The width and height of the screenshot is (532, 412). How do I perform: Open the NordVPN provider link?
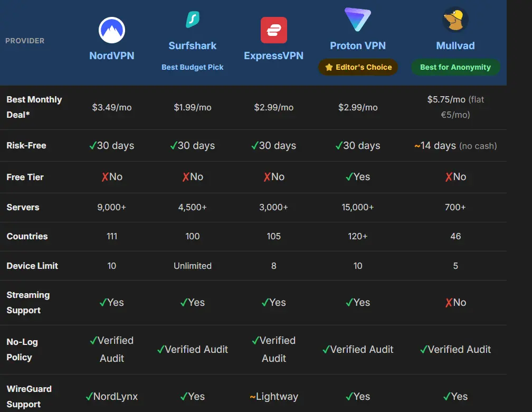pos(112,55)
